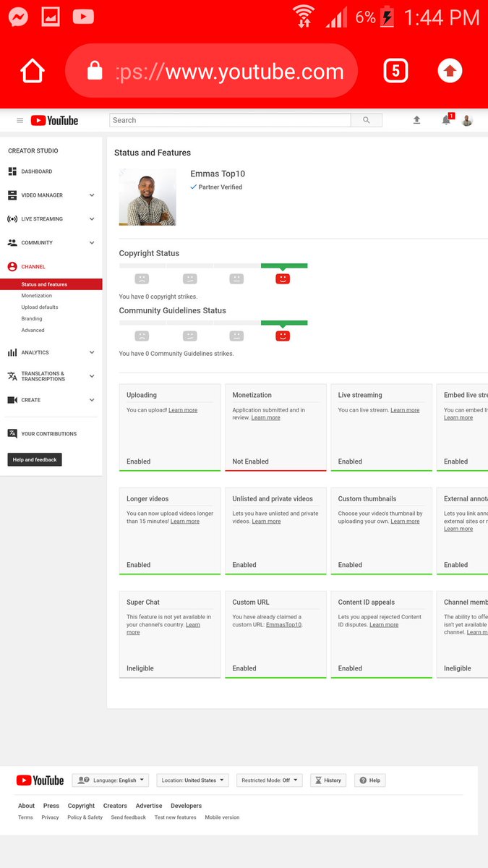Expand the Analytics section
The width and height of the screenshot is (488, 868).
point(92,352)
